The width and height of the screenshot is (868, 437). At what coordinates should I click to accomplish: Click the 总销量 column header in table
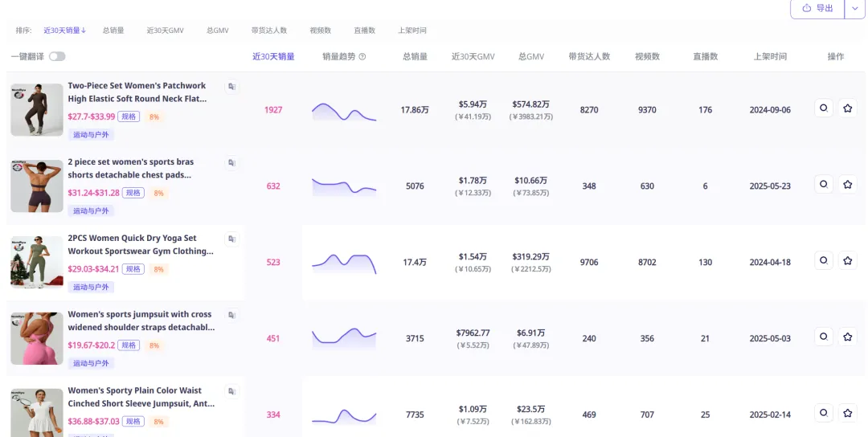tap(416, 56)
